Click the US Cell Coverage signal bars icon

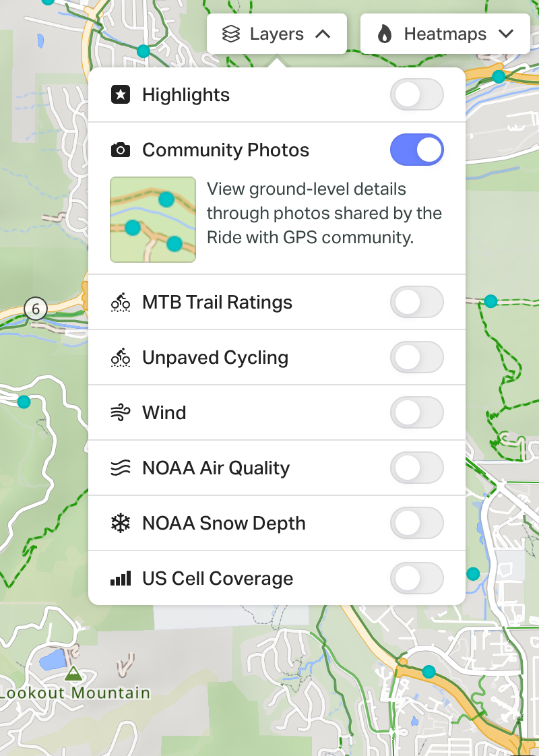point(121,578)
